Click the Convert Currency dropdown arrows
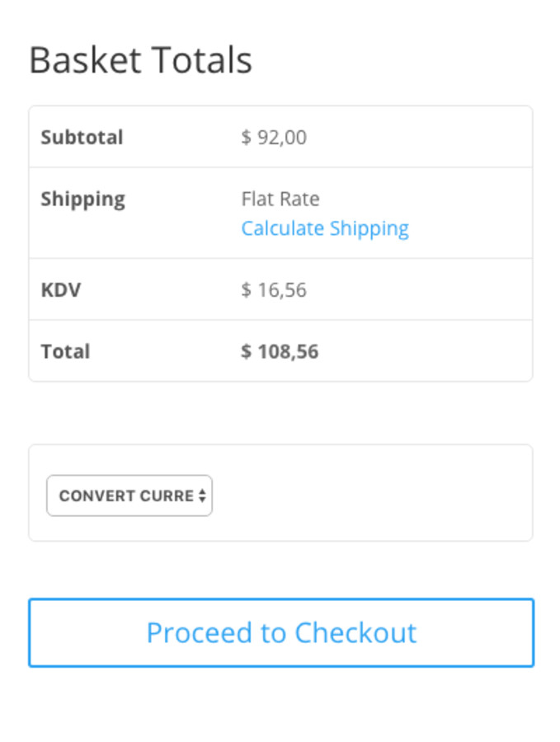 point(202,495)
